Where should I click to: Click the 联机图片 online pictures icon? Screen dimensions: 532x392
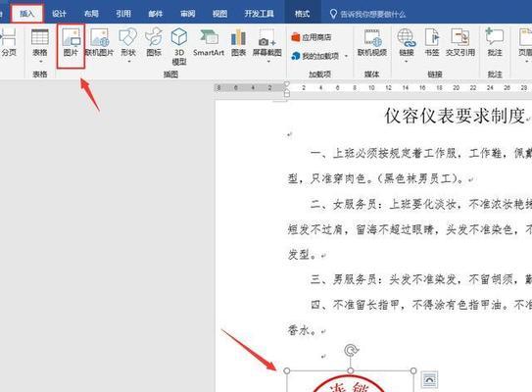(99, 42)
